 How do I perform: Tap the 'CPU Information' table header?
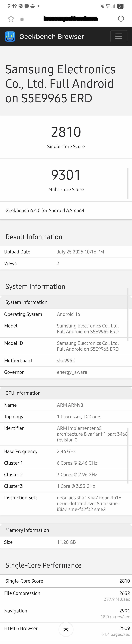(x=23, y=393)
